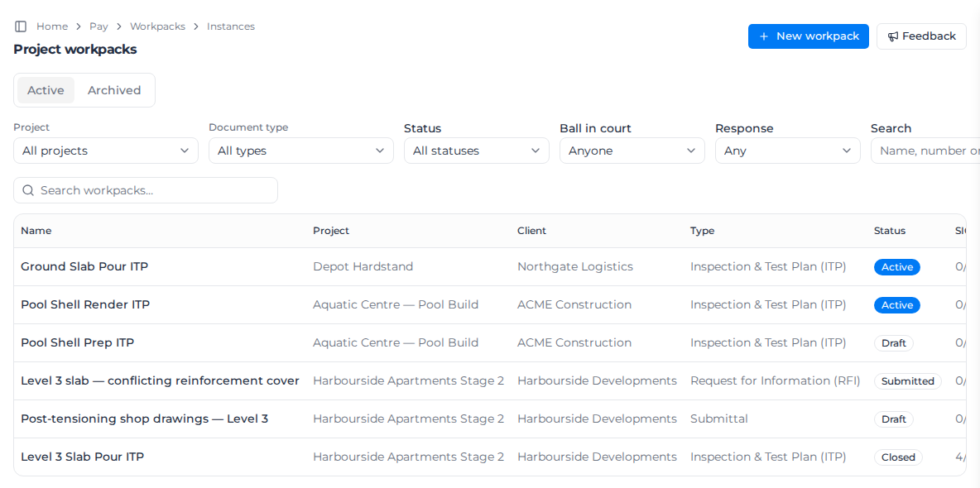Click the Status column header
Viewport: 980px width, 488px height.
[890, 231]
